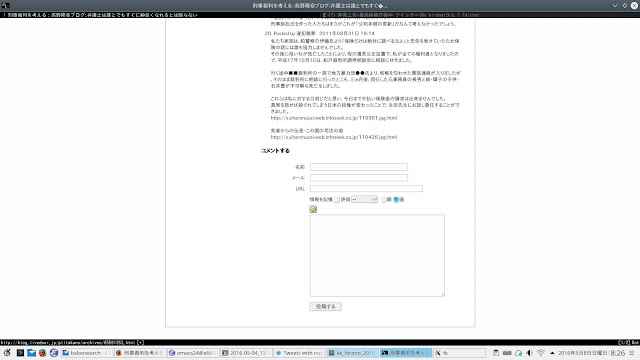Insert an emoticon with the smiley icon
Image resolution: width=640 pixels, height=360 pixels.
pos(313,209)
